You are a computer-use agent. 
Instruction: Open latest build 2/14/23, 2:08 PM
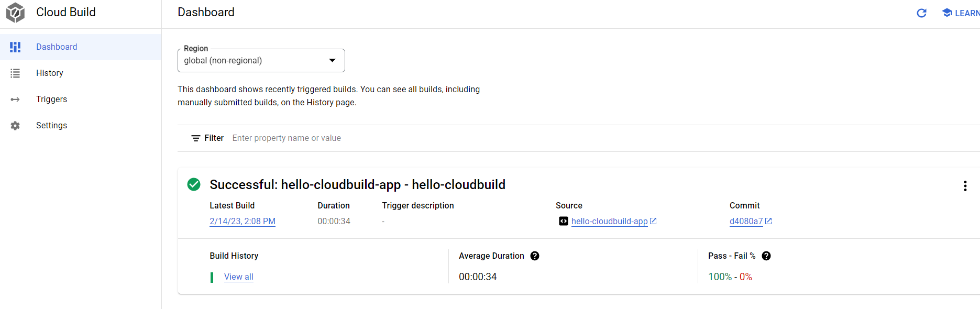(243, 221)
